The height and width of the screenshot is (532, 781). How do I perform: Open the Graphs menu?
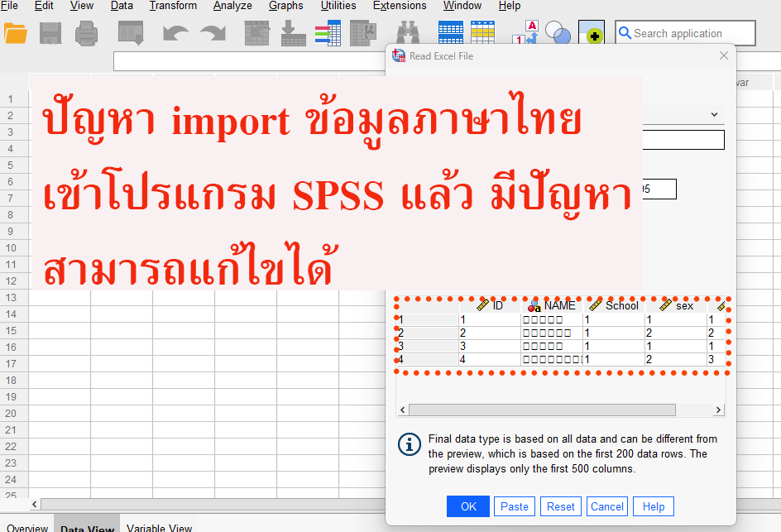point(286,6)
